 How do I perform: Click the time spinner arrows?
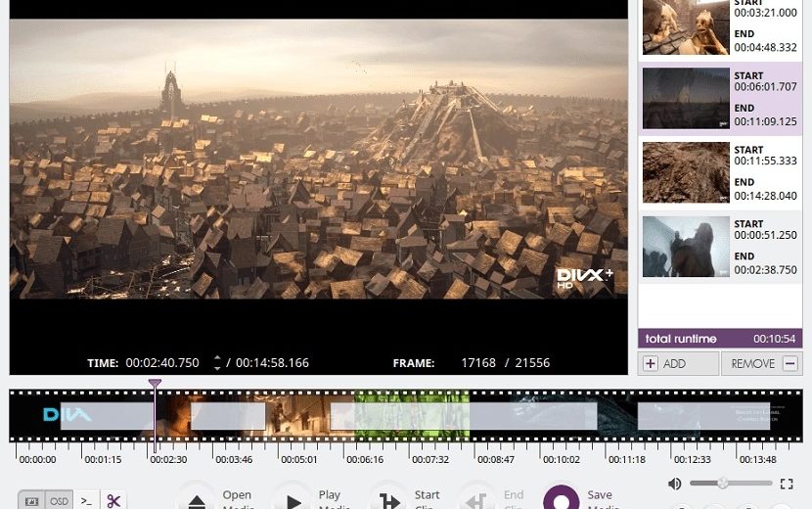click(217, 363)
